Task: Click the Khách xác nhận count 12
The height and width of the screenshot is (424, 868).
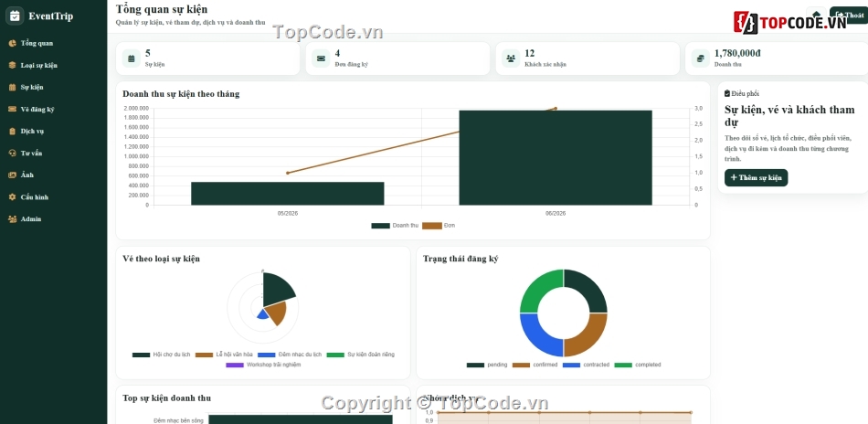Action: coord(529,53)
